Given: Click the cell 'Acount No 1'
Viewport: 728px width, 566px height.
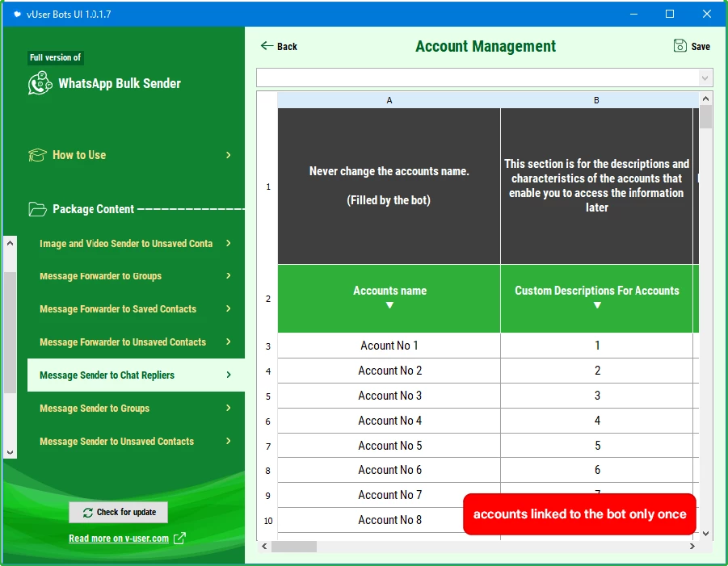Looking at the screenshot, I should (x=389, y=346).
